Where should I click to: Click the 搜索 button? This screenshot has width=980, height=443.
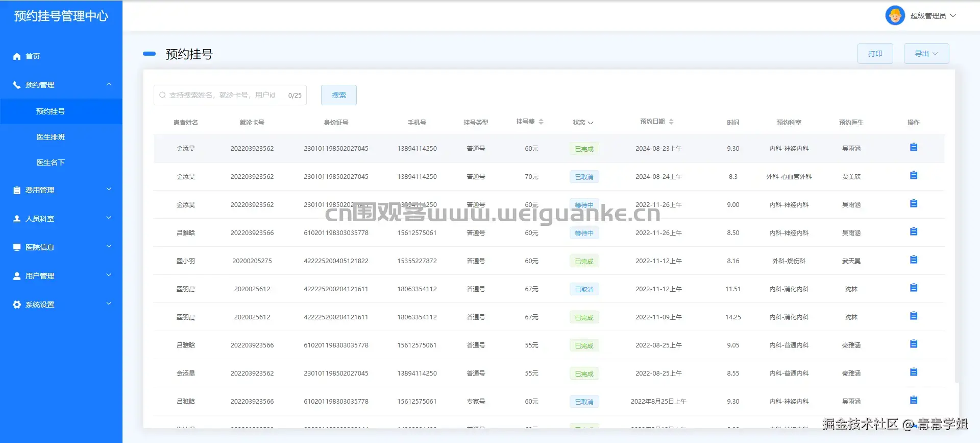pos(339,95)
